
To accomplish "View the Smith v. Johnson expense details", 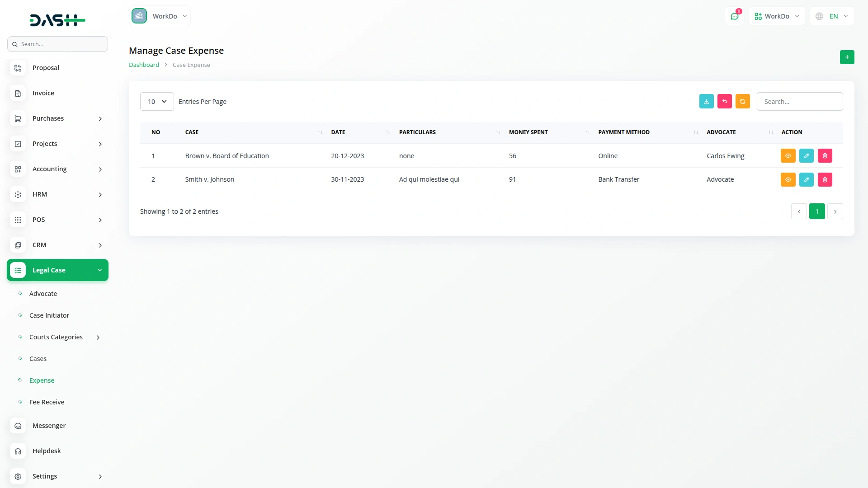I will pos(788,179).
